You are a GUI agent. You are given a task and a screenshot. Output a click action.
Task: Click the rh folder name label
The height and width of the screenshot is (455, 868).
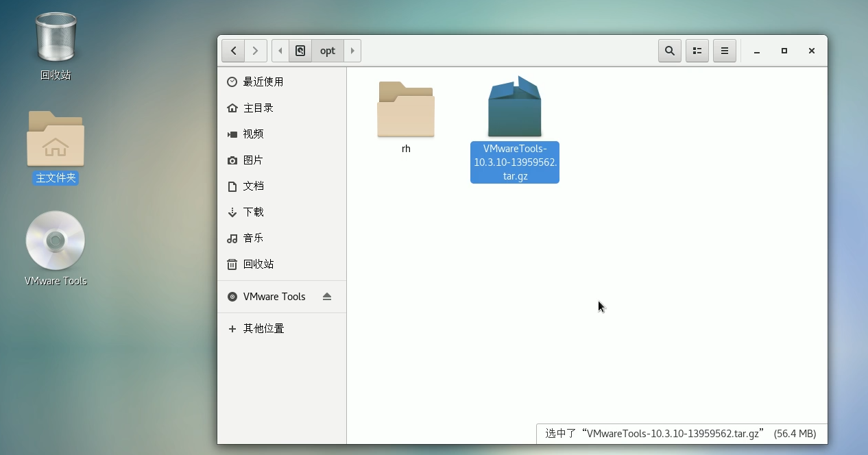406,149
